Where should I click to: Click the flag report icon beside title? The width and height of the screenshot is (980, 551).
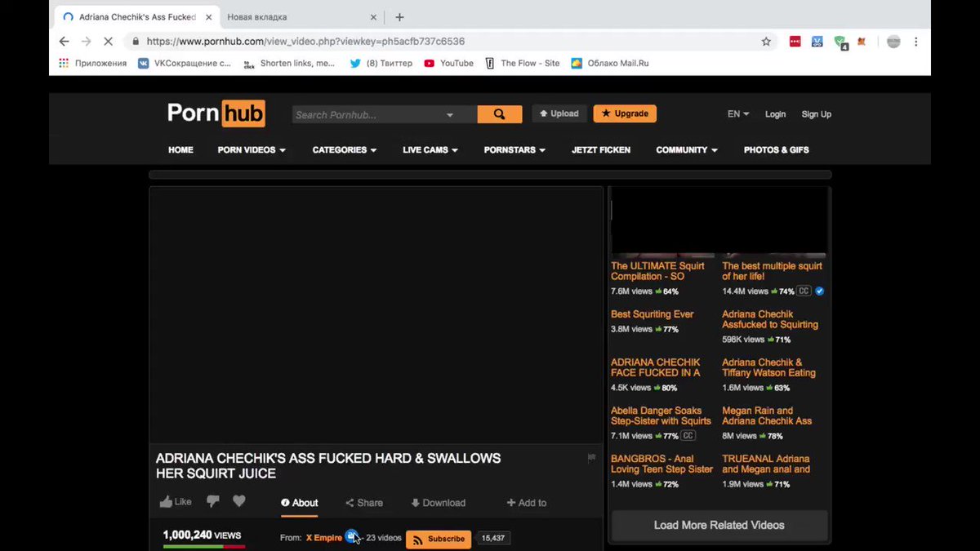point(591,458)
